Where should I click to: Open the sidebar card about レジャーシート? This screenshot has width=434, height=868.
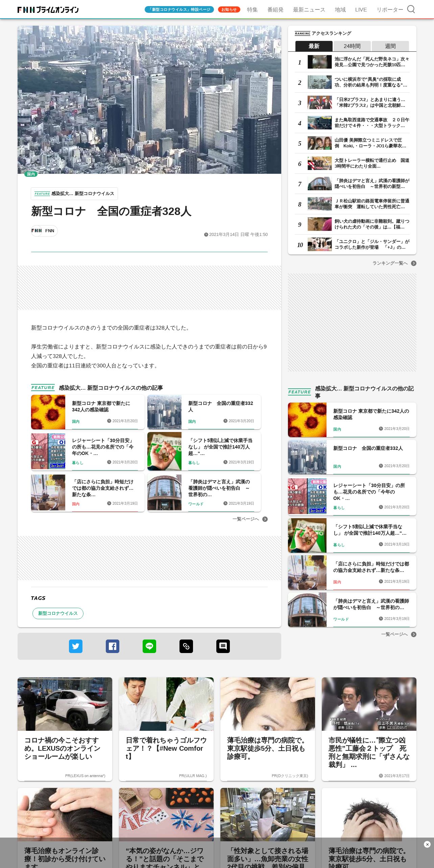click(x=352, y=496)
